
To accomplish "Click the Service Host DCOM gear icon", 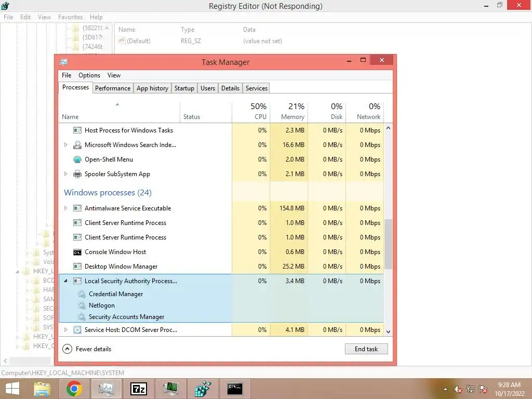I will (77, 330).
